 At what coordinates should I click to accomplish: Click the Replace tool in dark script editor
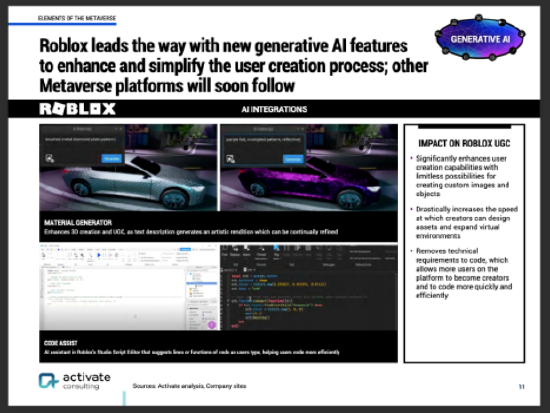[x=235, y=251]
